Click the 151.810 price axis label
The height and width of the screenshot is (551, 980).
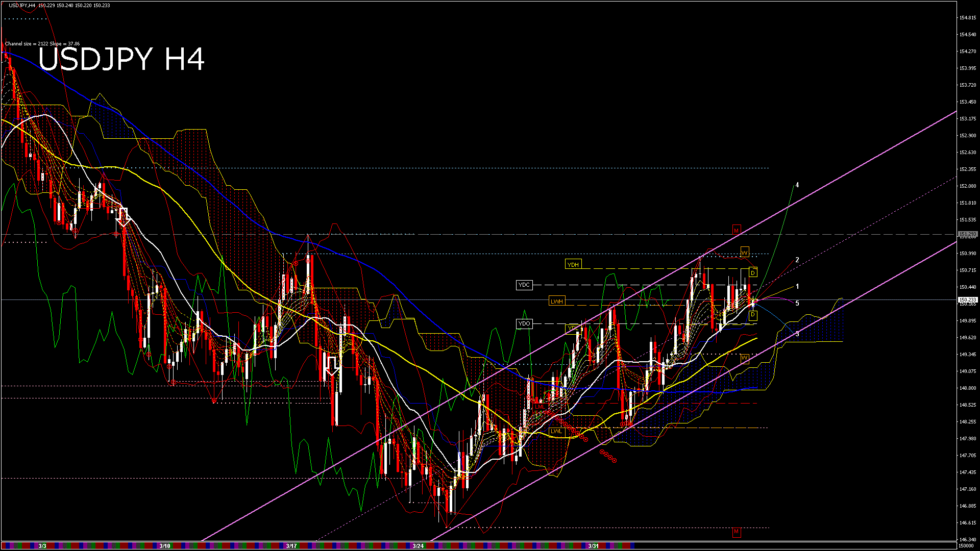tap(968, 203)
